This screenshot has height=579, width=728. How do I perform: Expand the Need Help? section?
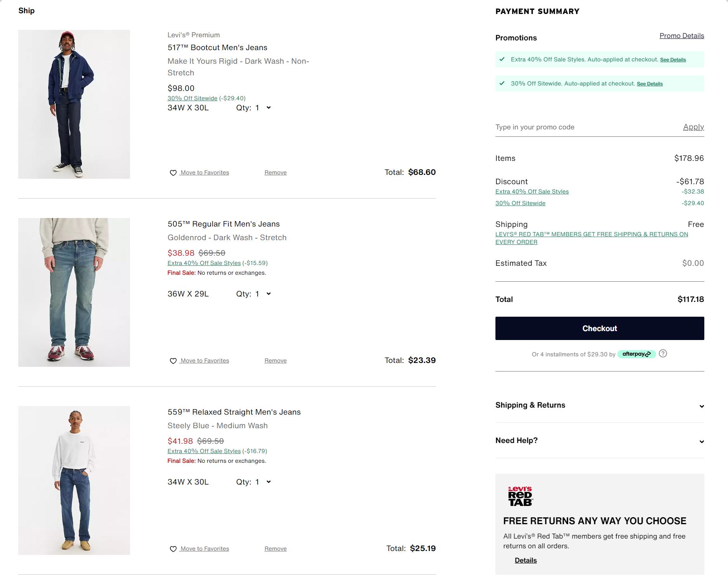point(701,441)
